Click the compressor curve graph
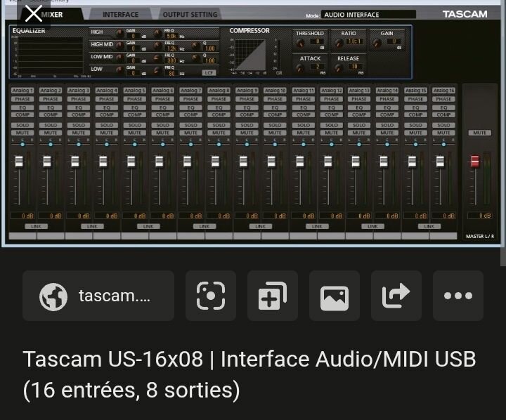This screenshot has height=420, width=506. (x=250, y=55)
